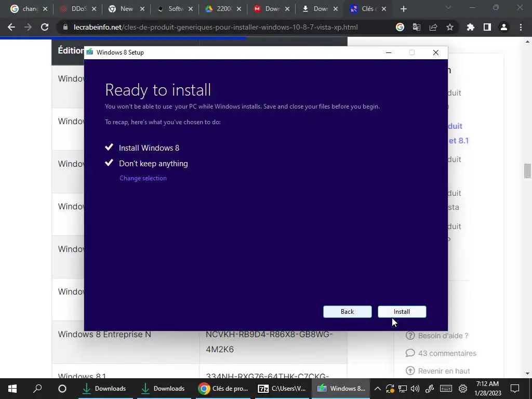The width and height of the screenshot is (532, 399).
Task: Open first Downloads taskbar item
Action: coord(105,389)
